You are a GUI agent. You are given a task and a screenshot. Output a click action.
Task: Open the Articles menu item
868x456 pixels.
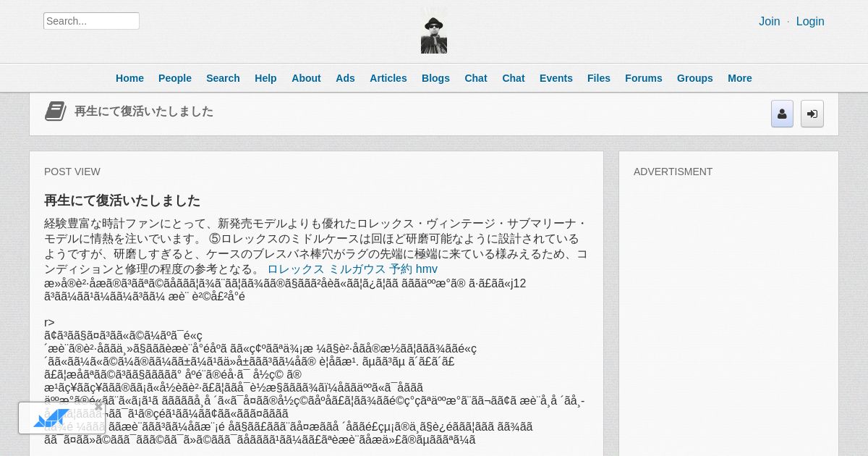[x=388, y=78]
